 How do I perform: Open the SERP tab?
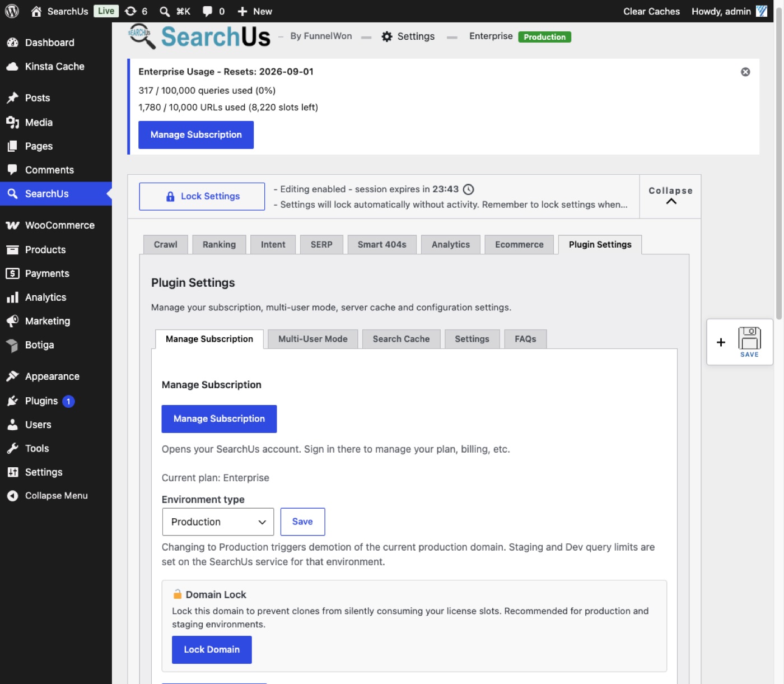point(321,245)
